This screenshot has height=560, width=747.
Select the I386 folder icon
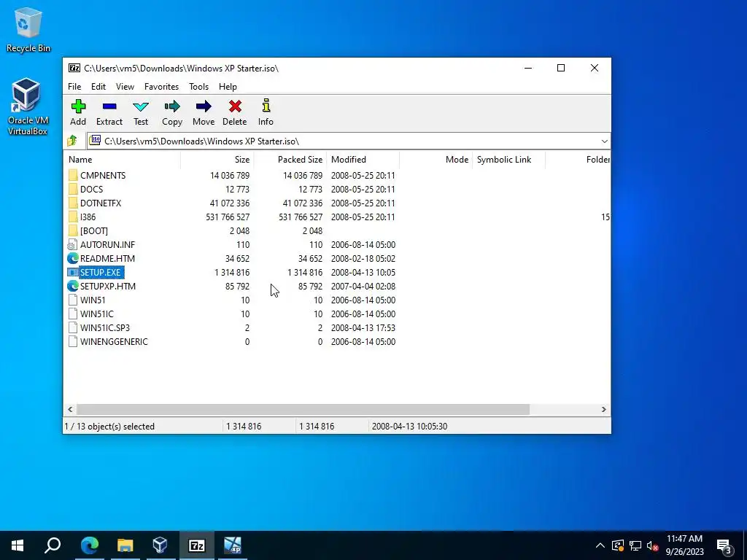tap(73, 217)
